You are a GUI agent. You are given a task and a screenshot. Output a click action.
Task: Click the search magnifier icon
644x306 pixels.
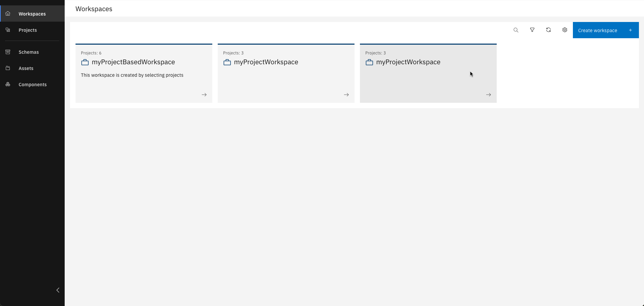coord(516,30)
